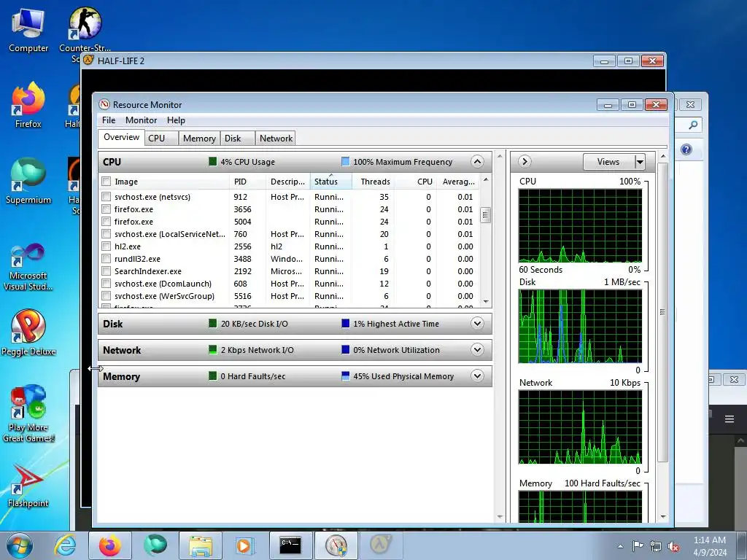The height and width of the screenshot is (560, 747).
Task: Open the Flashpoint desktop shortcut
Action: 28,486
